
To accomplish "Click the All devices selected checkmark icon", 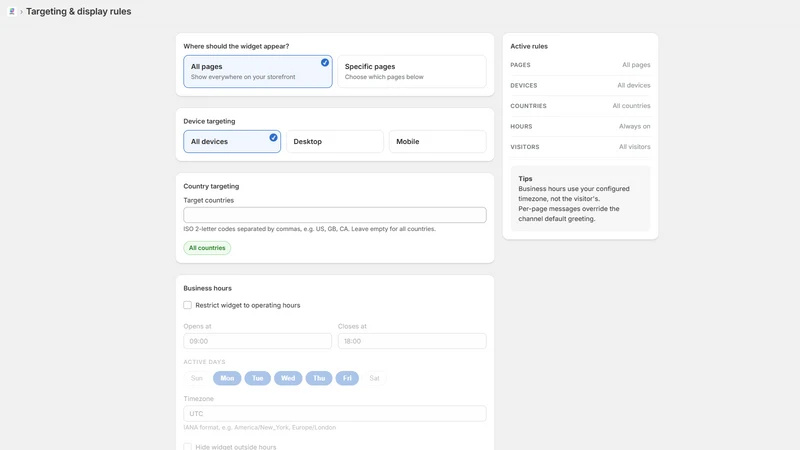I will [x=273, y=137].
